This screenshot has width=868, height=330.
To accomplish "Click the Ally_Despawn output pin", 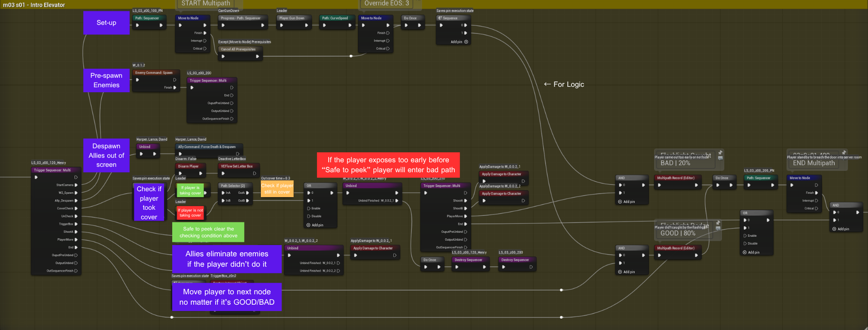I will [x=76, y=201].
